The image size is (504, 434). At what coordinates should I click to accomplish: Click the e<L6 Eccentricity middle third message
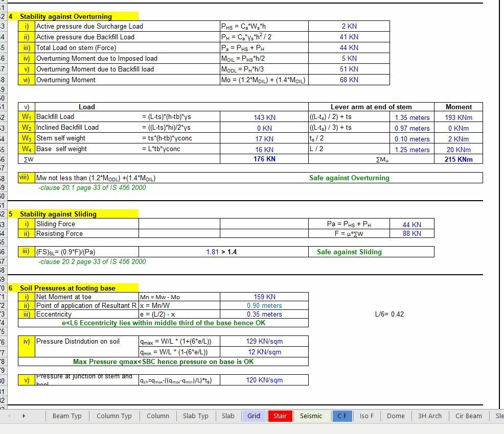163,323
